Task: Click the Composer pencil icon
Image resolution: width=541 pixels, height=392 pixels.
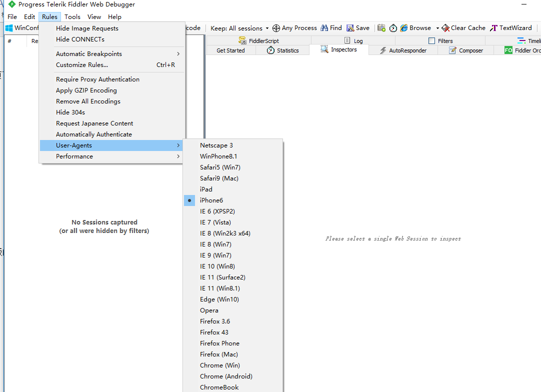Action: click(452, 50)
